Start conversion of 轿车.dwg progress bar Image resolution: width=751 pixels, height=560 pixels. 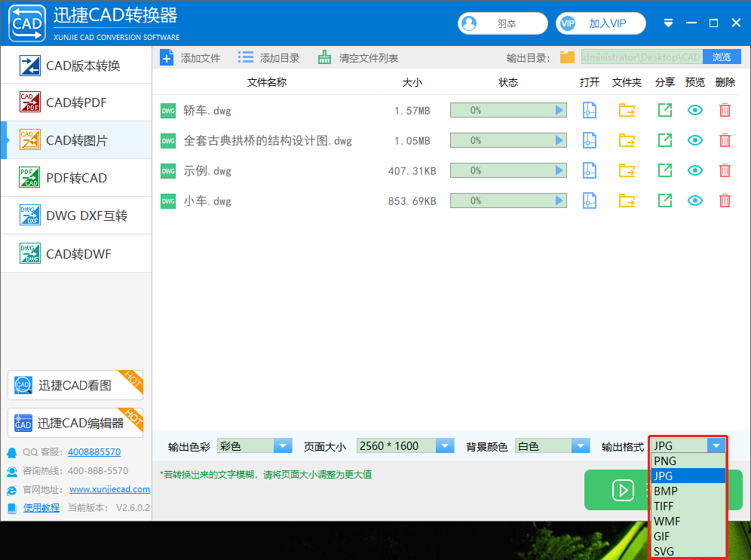pos(508,110)
